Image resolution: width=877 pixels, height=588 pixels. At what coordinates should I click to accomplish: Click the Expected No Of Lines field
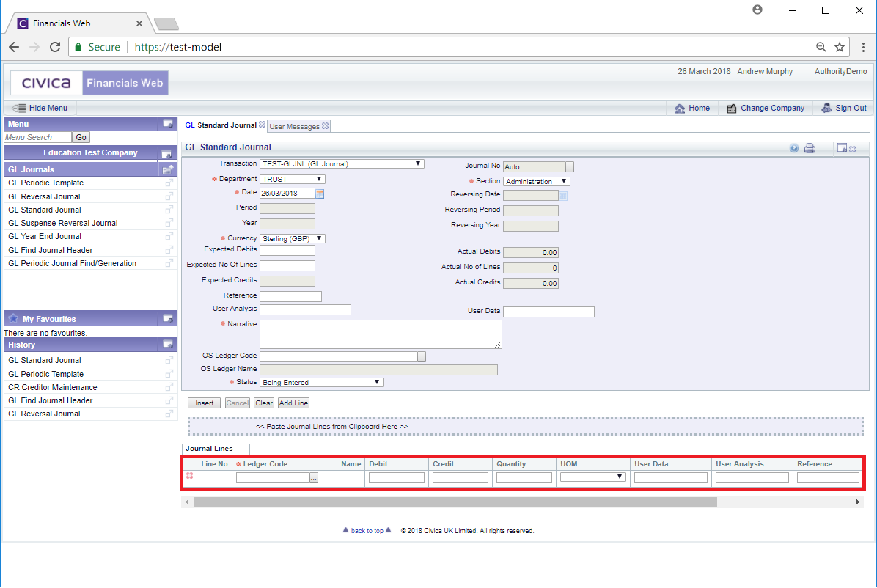(x=287, y=265)
